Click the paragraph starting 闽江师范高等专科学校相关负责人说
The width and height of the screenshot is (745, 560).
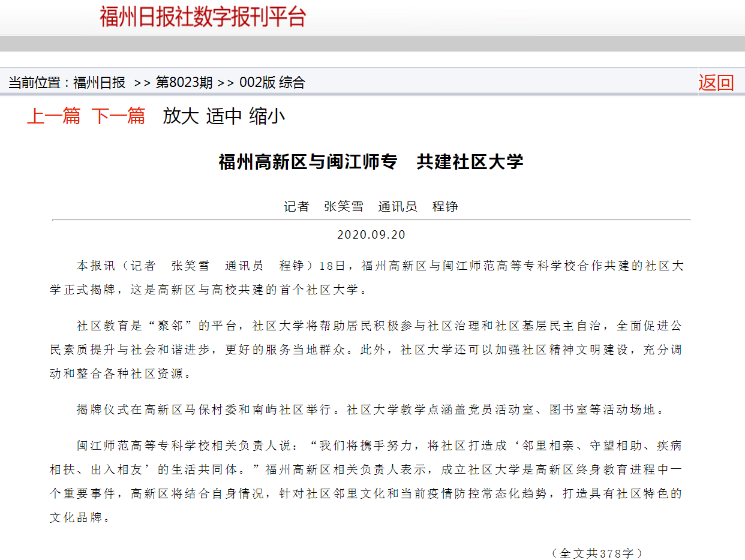[x=367, y=481]
